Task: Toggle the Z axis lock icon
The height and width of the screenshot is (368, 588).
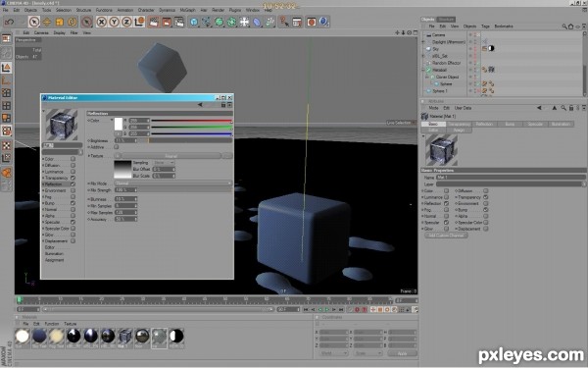Action: point(126,22)
